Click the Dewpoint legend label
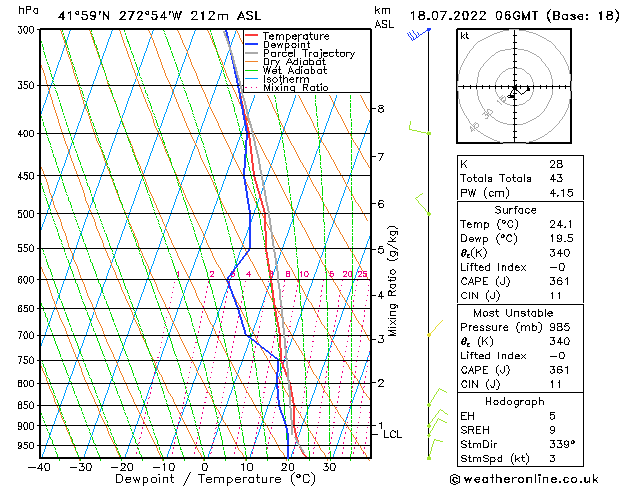The width and height of the screenshot is (629, 486). click(x=286, y=45)
